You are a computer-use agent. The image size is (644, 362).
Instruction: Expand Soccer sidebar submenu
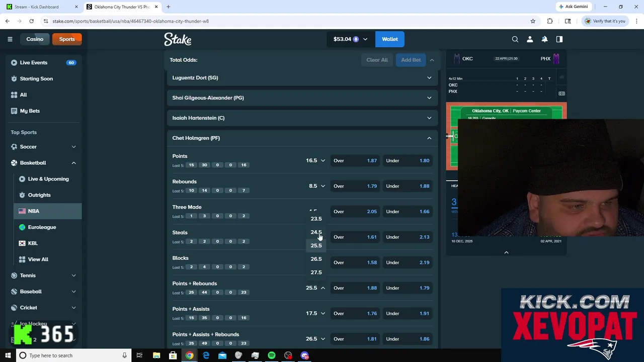point(73,147)
